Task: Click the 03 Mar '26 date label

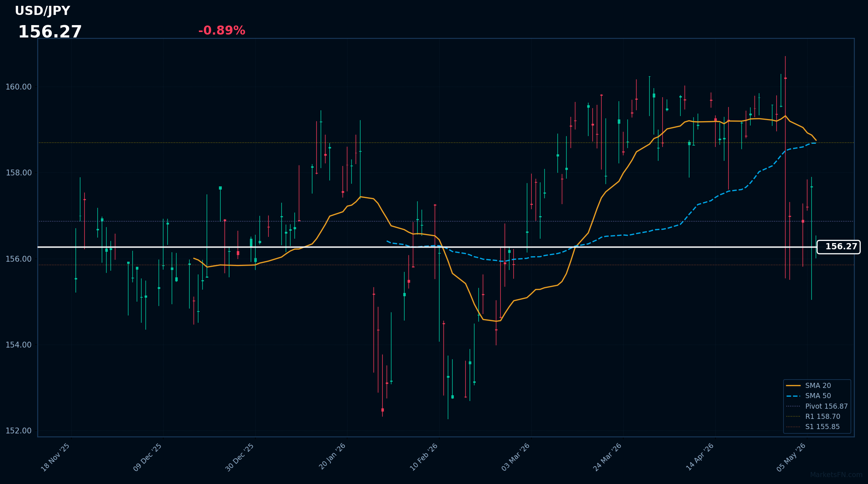Action: pyautogui.click(x=515, y=457)
